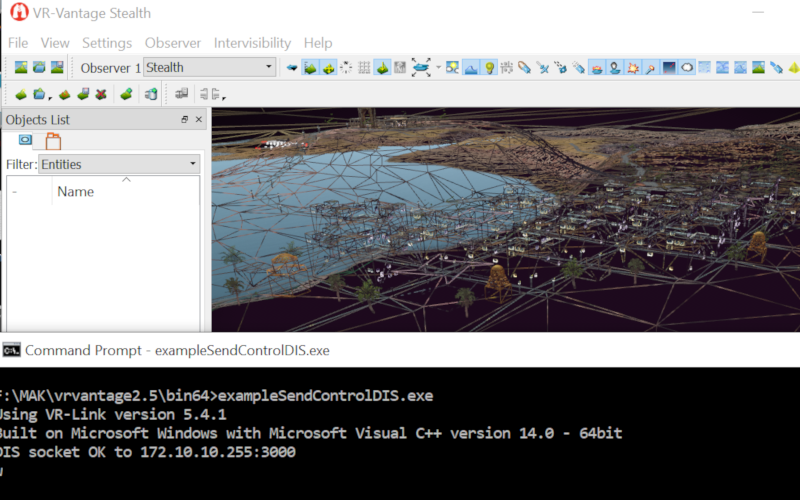Toggle the terrain-with-ruler toolbar button
800x500 pixels.
click(310, 67)
